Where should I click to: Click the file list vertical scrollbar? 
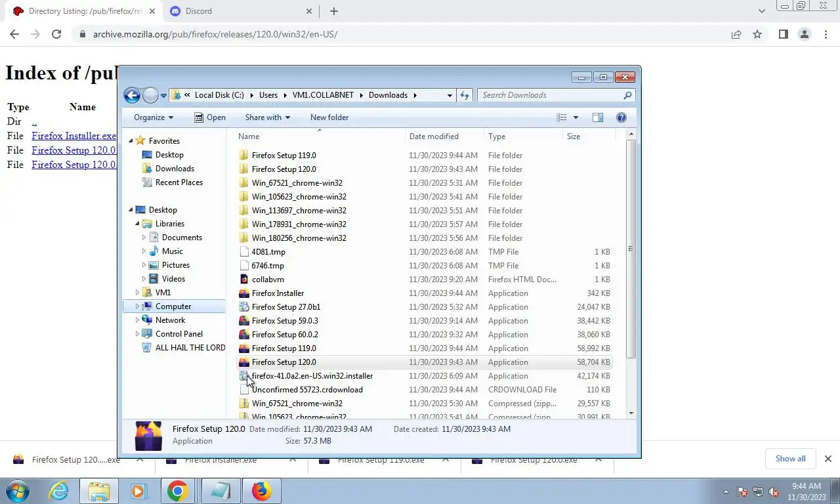(x=631, y=249)
